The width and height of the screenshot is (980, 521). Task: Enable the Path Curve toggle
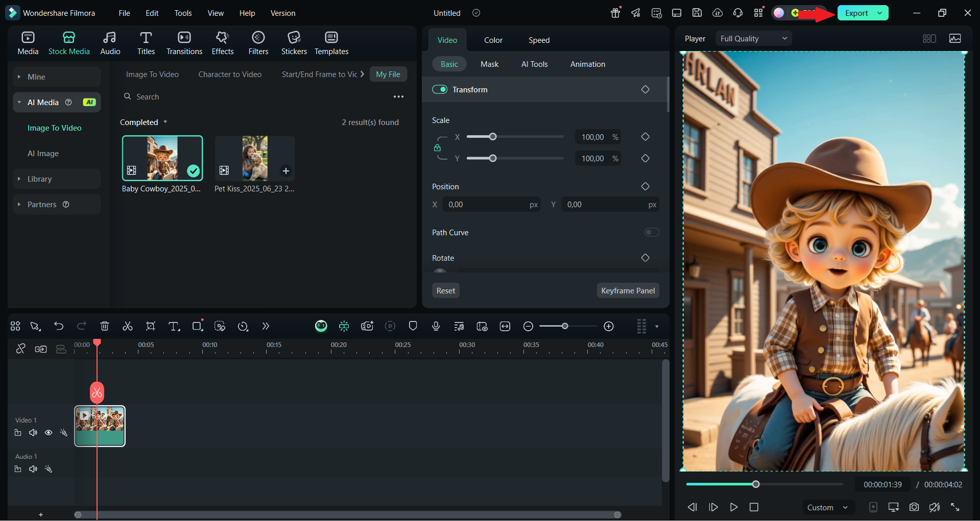click(652, 232)
